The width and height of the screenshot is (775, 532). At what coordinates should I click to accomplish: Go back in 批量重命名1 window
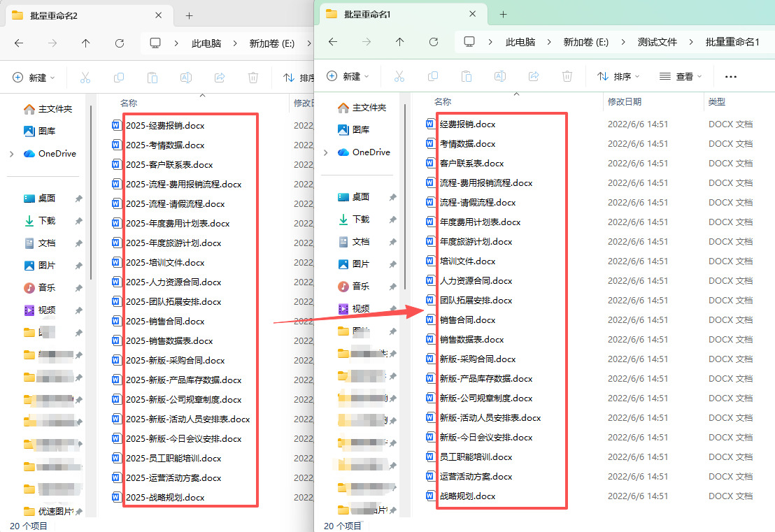[x=333, y=42]
